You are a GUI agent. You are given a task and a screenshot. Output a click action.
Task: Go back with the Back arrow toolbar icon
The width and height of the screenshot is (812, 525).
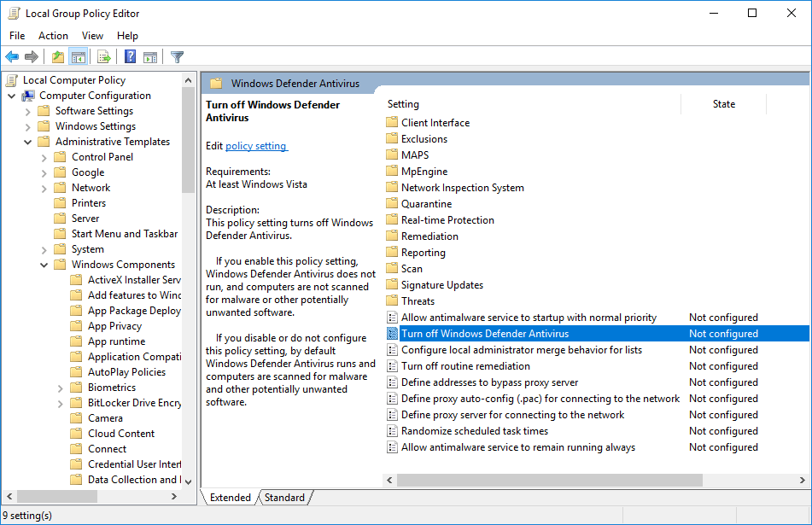click(x=12, y=57)
